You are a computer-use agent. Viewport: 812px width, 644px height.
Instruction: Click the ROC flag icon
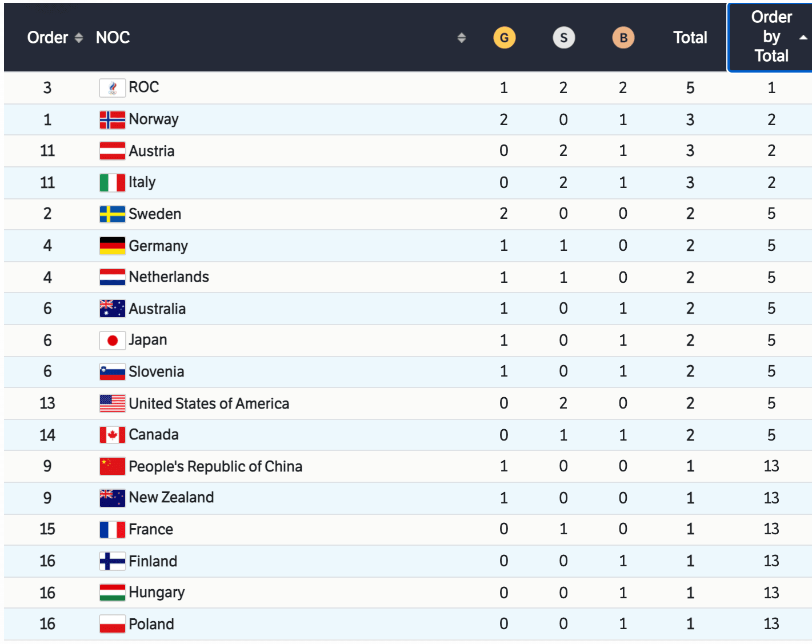[112, 87]
